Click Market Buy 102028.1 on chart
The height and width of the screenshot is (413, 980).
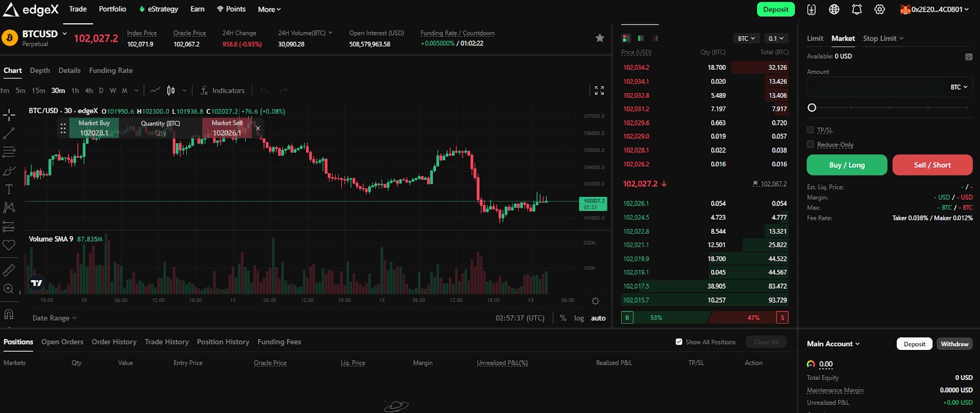click(94, 128)
